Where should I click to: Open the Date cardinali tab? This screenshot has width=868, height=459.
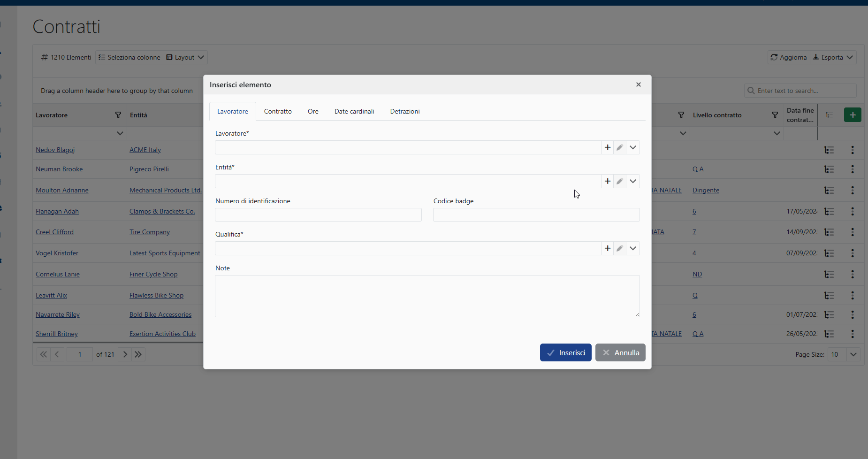[x=354, y=111]
